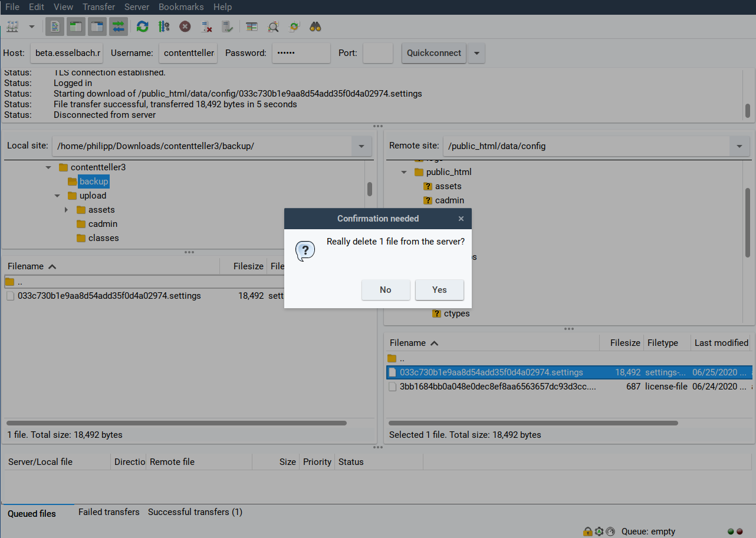Screen dimensions: 756x538
Task: Toggle the message log display
Action: (x=55, y=27)
